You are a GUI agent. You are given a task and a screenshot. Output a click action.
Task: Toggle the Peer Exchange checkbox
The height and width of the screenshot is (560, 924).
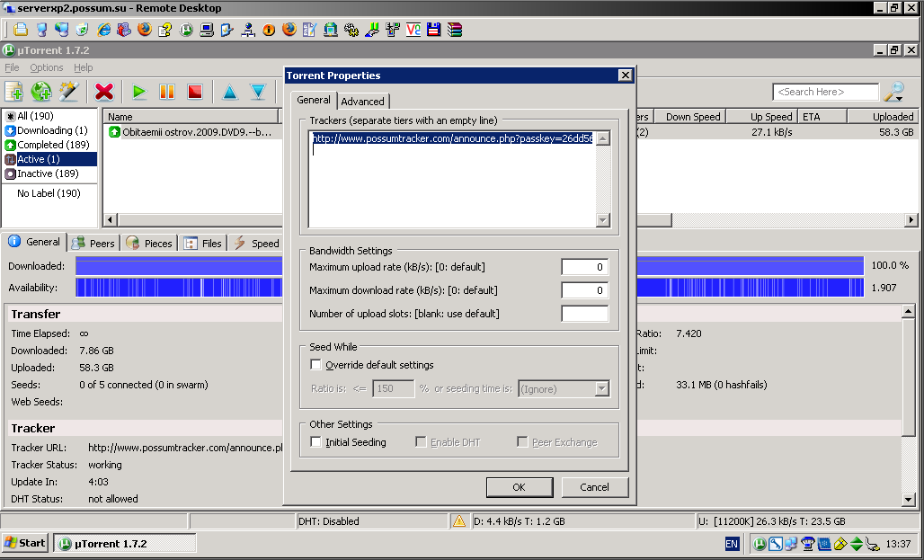click(x=522, y=442)
